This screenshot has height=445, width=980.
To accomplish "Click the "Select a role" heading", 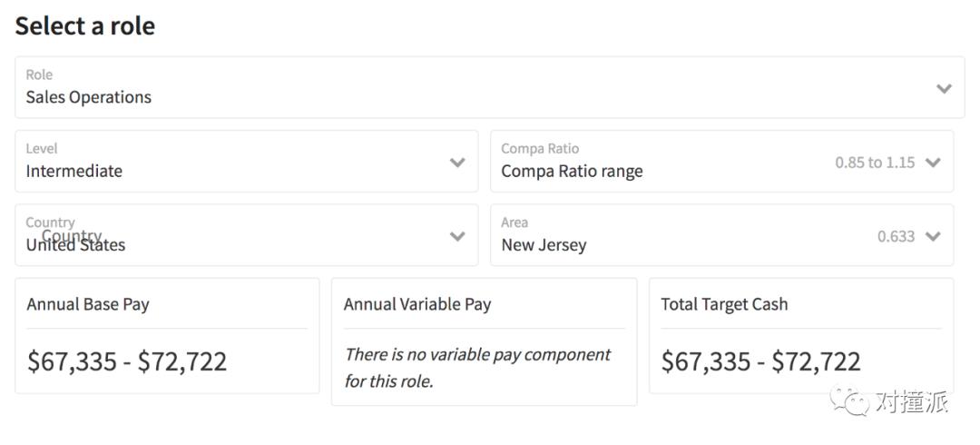I will [x=85, y=26].
